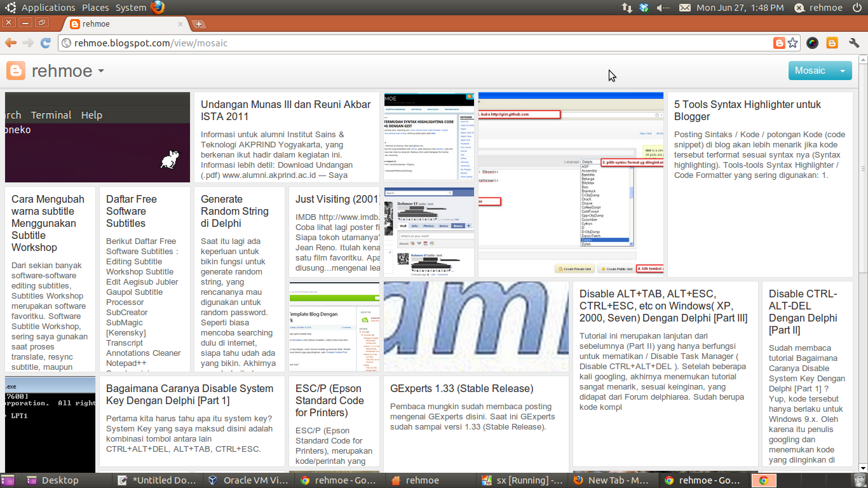Open Chrome's wrench settings menu
This screenshot has width=868, height=488.
(853, 43)
